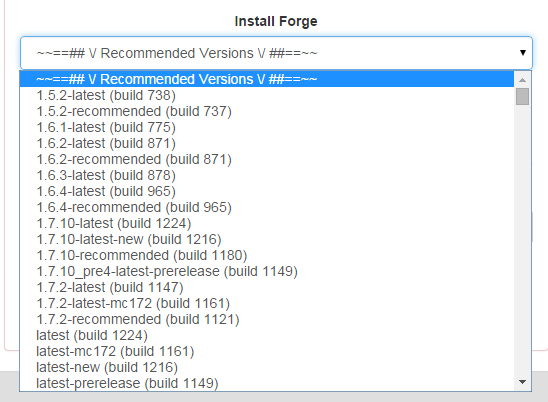This screenshot has width=548, height=402.
Task: Choose 1.7.10-latest-new (build 1216)
Action: (267, 239)
